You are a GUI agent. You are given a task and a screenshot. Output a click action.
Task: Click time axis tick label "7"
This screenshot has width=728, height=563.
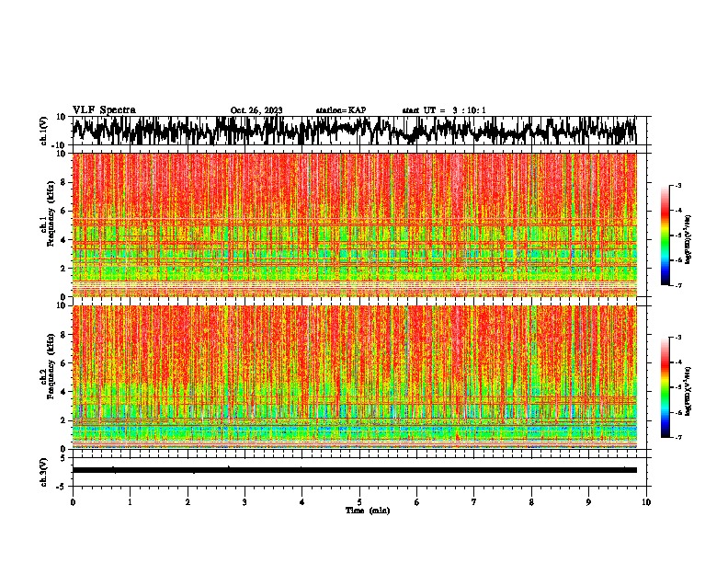[x=474, y=502]
